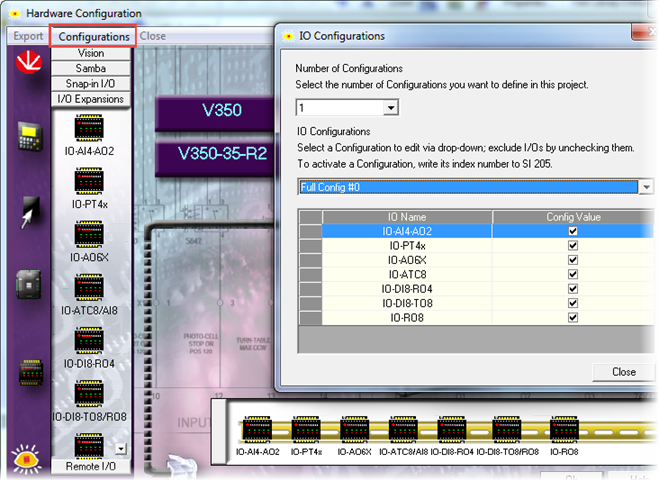Image resolution: width=659 pixels, height=481 pixels.
Task: Switch to the Samba category tab
Action: pyautogui.click(x=91, y=68)
